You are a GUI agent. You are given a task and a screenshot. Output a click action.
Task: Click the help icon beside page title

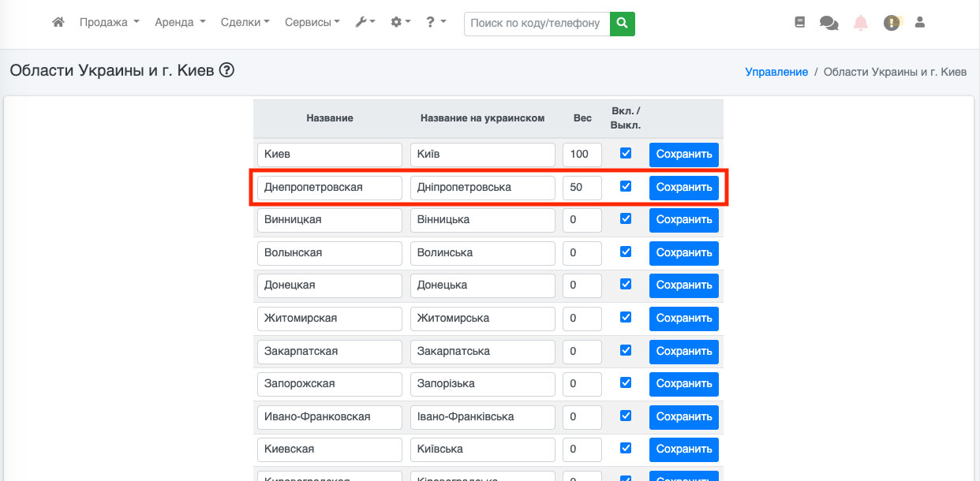click(227, 70)
